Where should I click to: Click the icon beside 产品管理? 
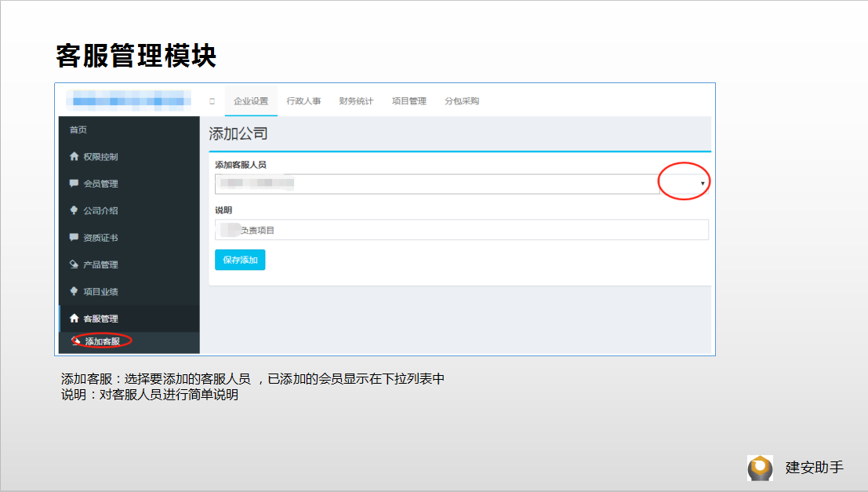pos(74,264)
